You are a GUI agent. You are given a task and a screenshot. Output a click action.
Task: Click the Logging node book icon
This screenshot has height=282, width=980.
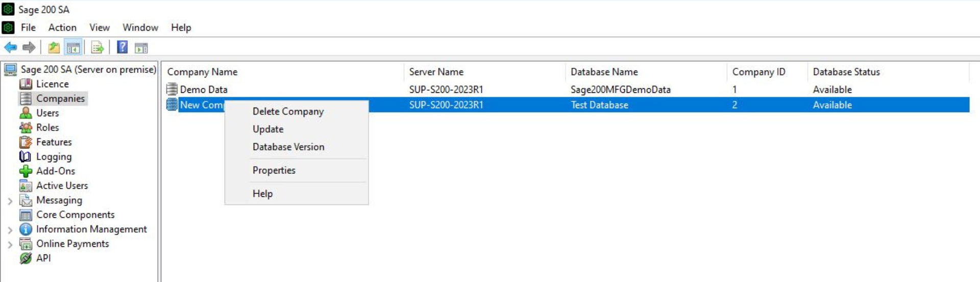coord(26,157)
